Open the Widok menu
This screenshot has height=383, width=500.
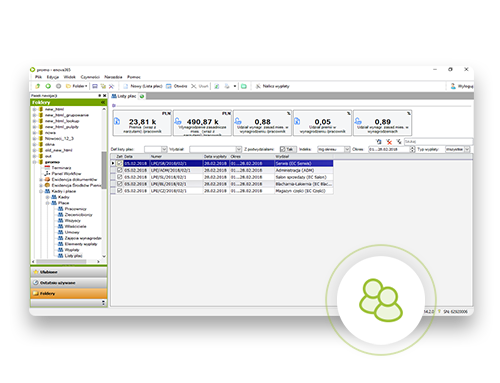[69, 77]
